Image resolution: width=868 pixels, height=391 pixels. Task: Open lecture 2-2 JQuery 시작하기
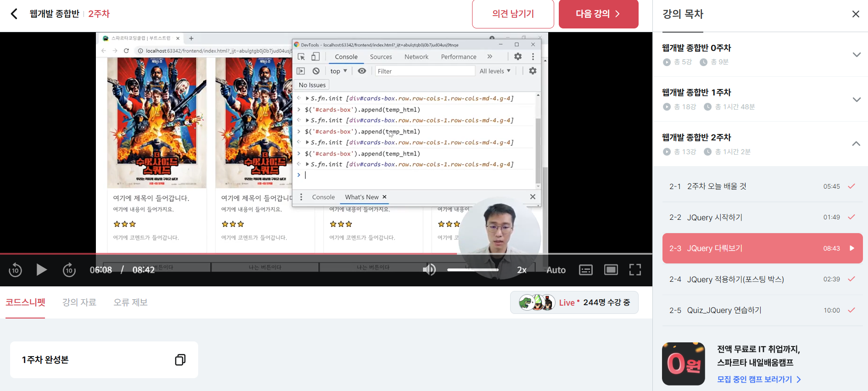(762, 217)
